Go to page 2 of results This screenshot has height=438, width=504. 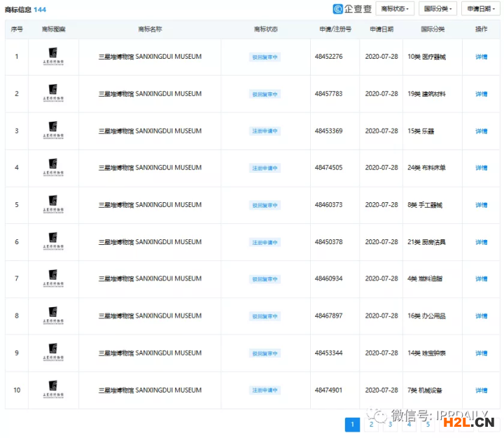click(372, 424)
